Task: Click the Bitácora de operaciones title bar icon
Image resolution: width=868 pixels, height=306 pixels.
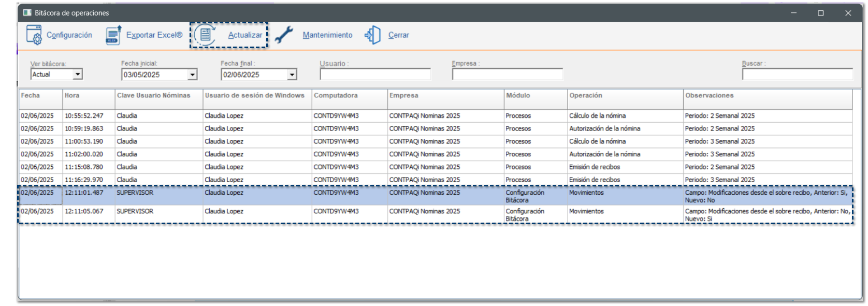Action: point(27,12)
